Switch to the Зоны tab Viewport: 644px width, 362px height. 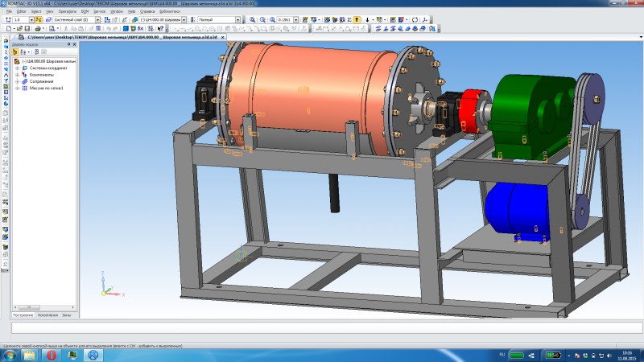[67, 315]
